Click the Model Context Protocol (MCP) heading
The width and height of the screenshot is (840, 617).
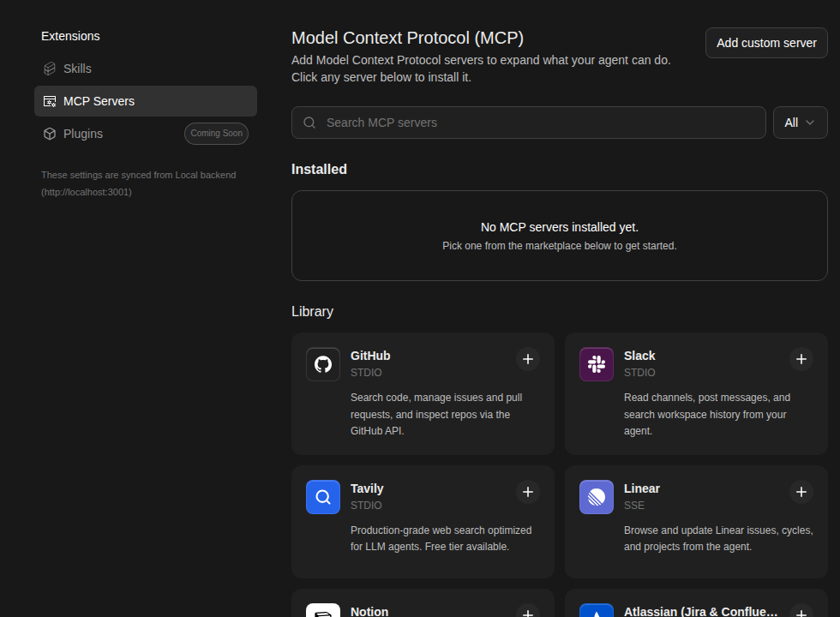tap(407, 38)
